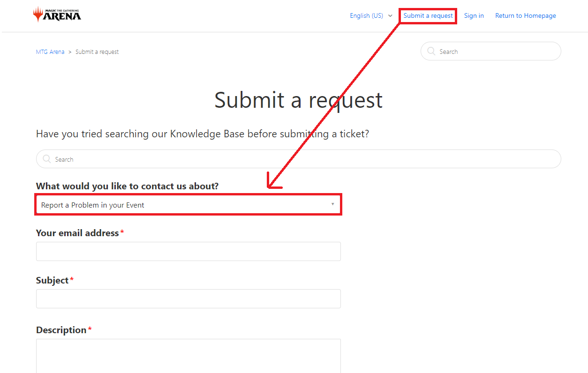Image resolution: width=588 pixels, height=373 pixels.
Task: Navigate to the MTG Arena breadcrumb link
Action: (50, 52)
